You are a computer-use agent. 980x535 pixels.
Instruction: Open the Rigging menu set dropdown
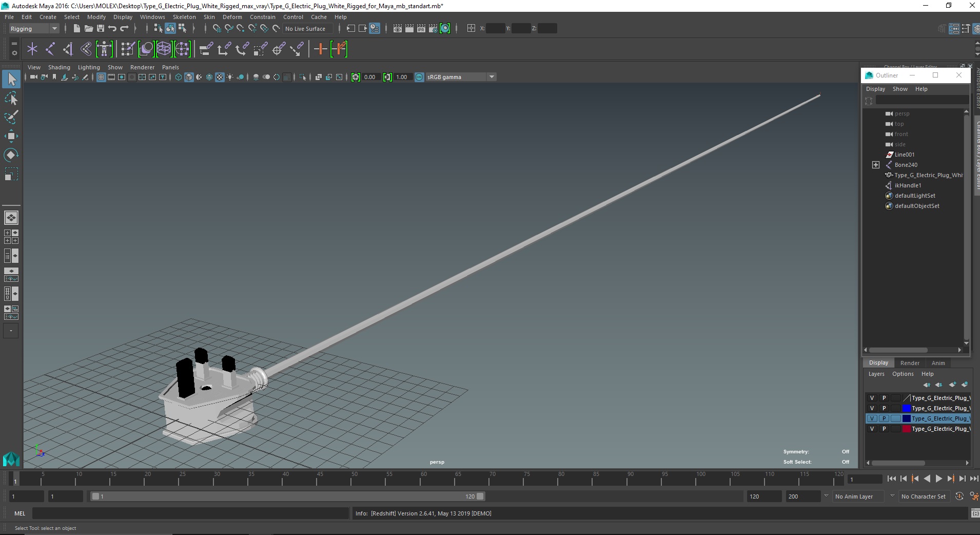34,28
